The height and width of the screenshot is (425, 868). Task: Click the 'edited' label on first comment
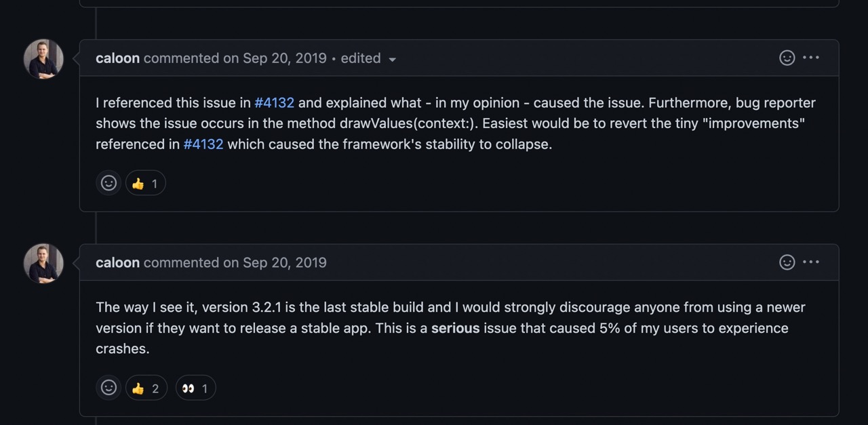[x=361, y=58]
